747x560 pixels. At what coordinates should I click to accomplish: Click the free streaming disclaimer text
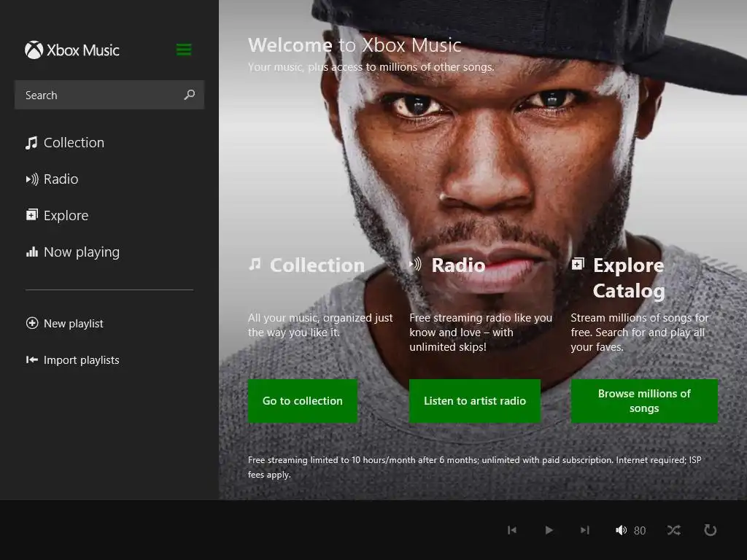474,467
